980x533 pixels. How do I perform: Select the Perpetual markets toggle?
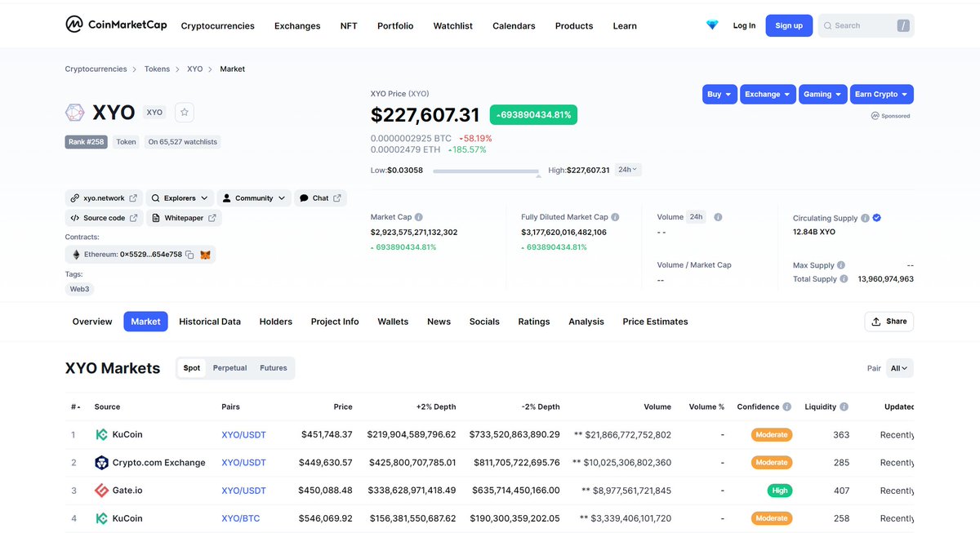point(229,368)
